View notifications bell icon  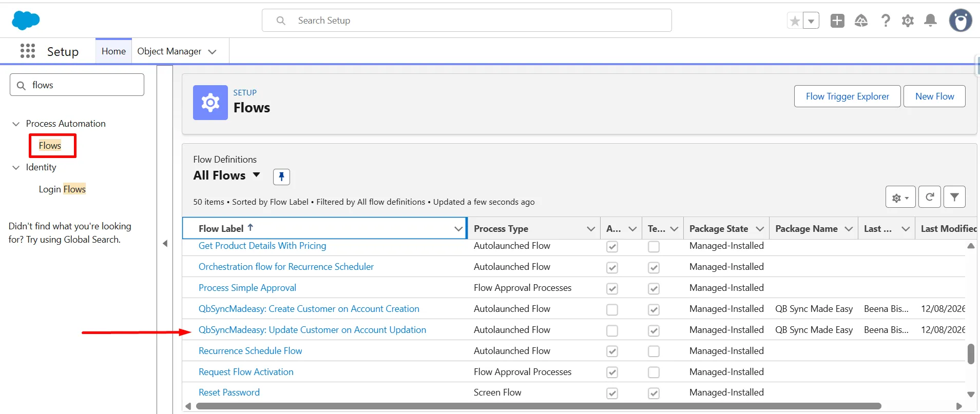tap(930, 21)
